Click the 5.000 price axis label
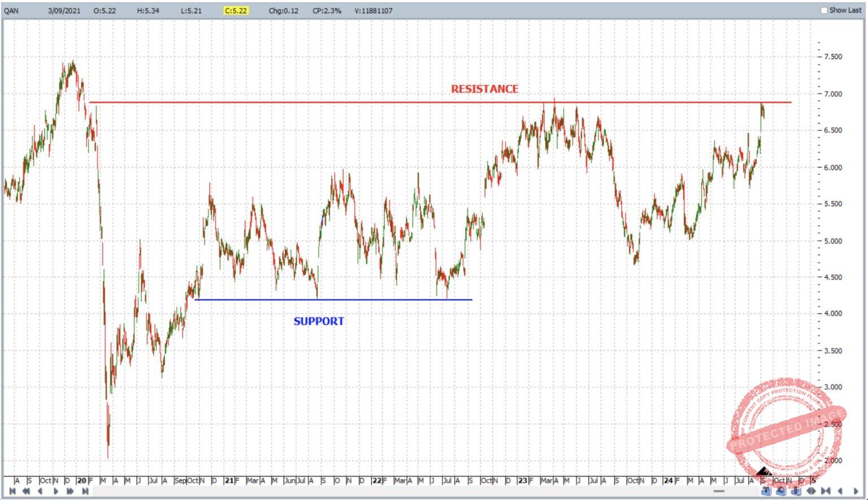This screenshot has width=868, height=500. coord(833,241)
